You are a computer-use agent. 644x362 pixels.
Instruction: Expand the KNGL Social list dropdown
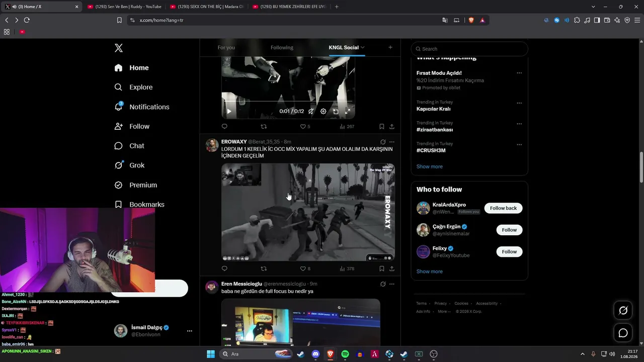362,47
